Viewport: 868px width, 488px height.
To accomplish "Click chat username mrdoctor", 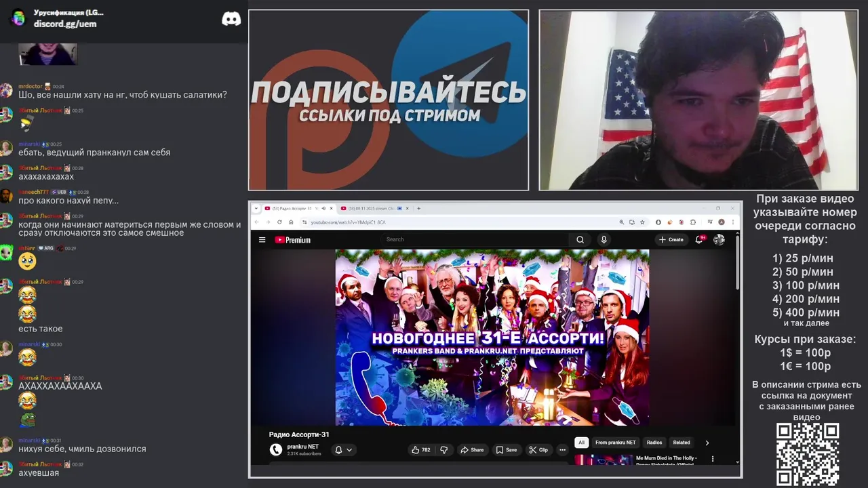I will [31, 87].
